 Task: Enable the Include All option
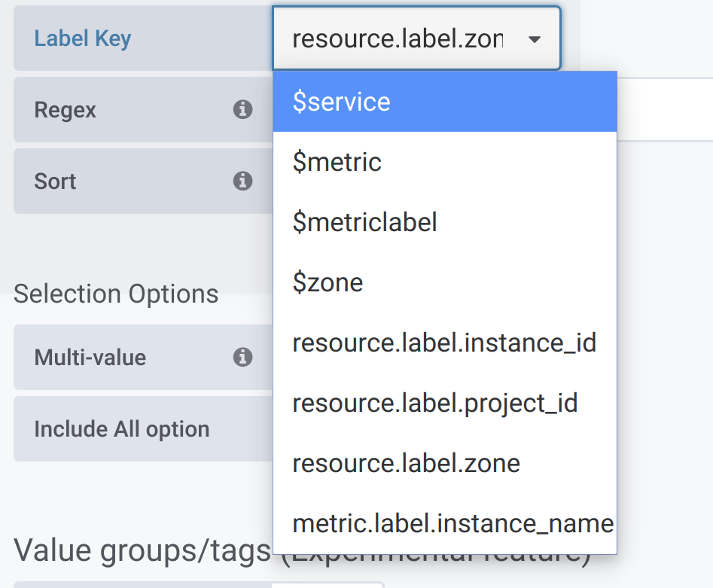pos(122,428)
